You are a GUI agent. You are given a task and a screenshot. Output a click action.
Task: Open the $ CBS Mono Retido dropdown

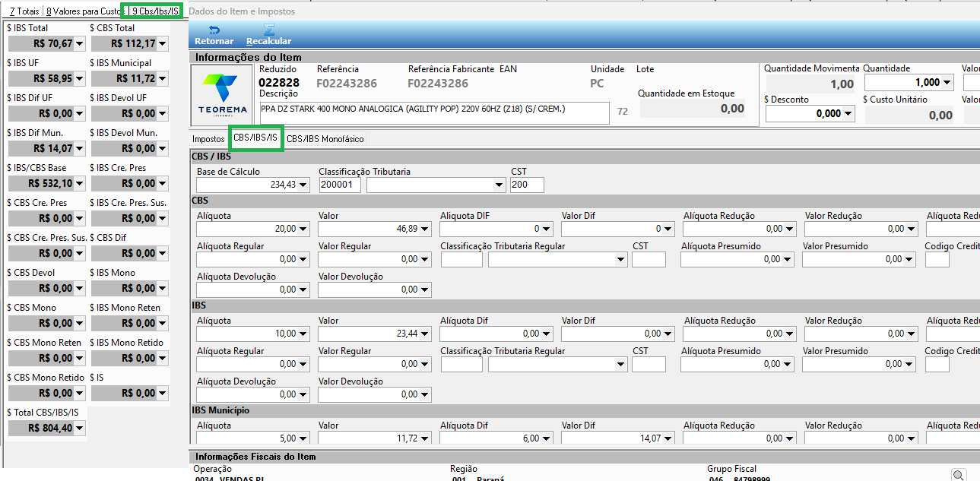(x=80, y=394)
